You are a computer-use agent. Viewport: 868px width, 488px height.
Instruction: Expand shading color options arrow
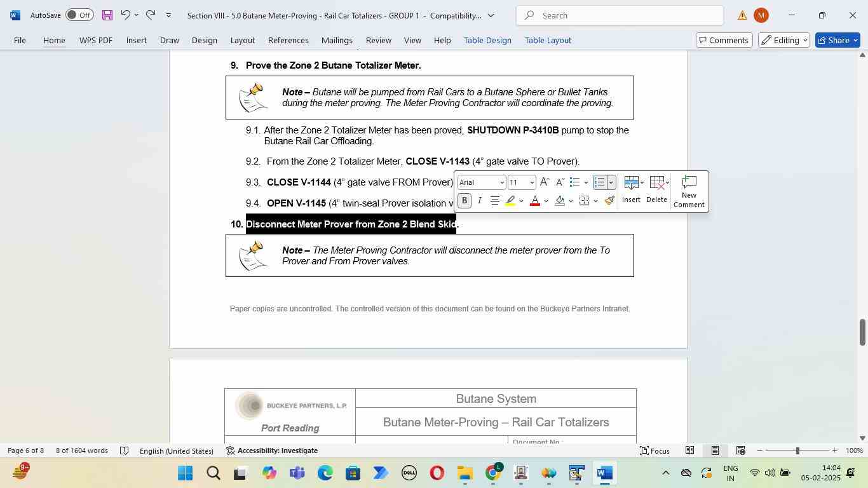click(x=571, y=201)
